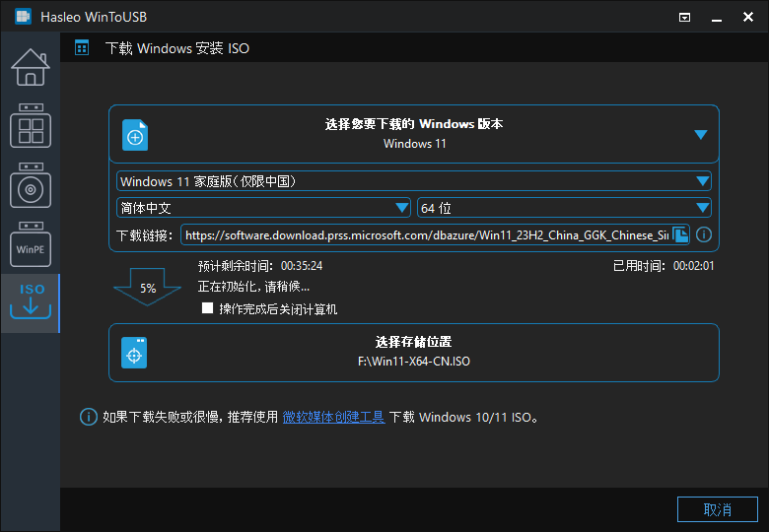Click the storage location target icon

[134, 353]
